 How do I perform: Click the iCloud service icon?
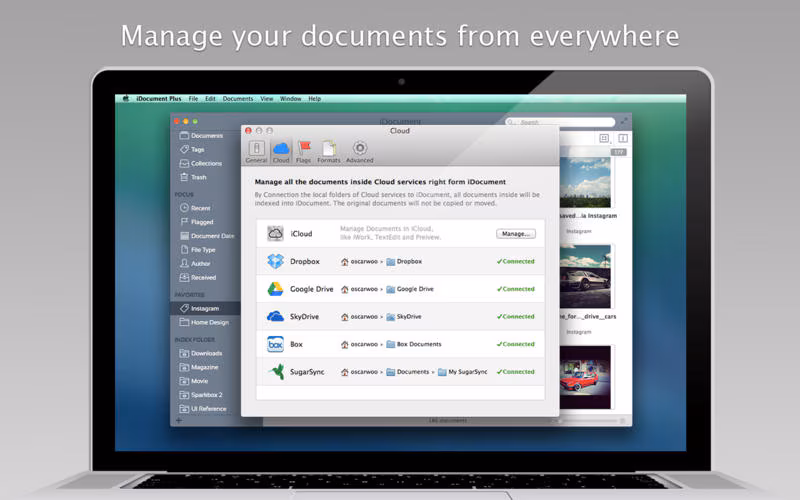pos(276,234)
